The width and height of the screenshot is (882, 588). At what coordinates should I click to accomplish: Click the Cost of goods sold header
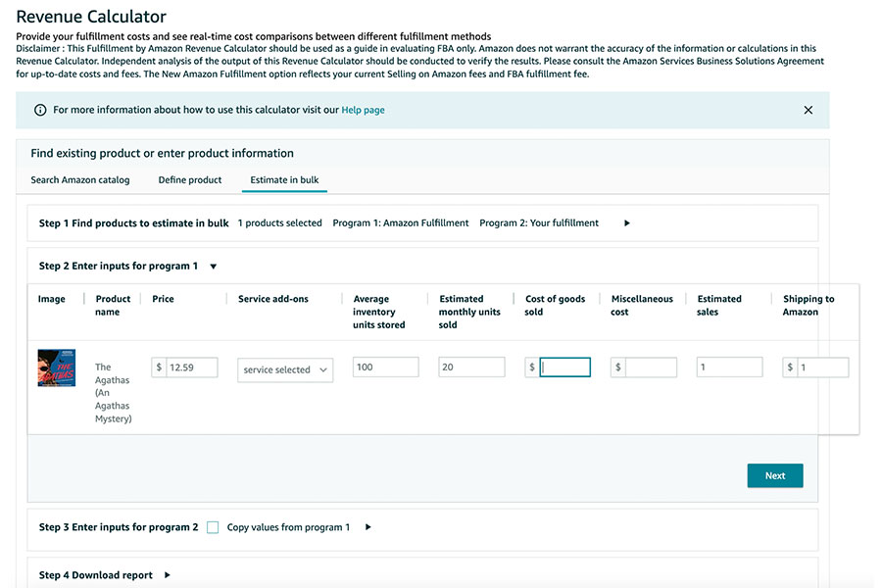tap(555, 305)
